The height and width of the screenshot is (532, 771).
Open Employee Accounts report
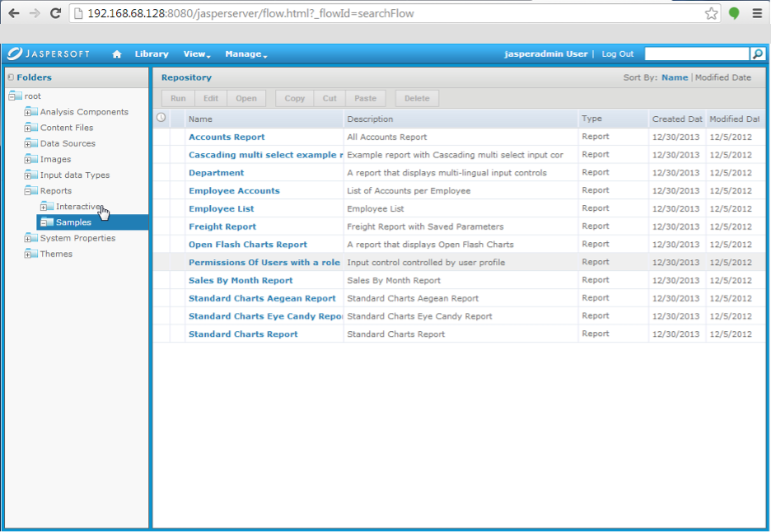tap(234, 191)
